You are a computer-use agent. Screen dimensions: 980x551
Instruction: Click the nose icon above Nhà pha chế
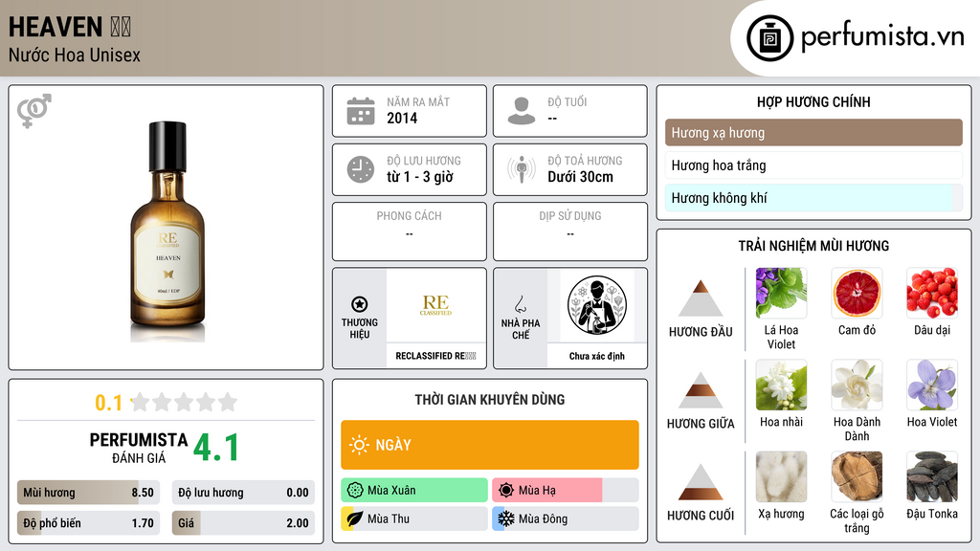click(x=520, y=304)
